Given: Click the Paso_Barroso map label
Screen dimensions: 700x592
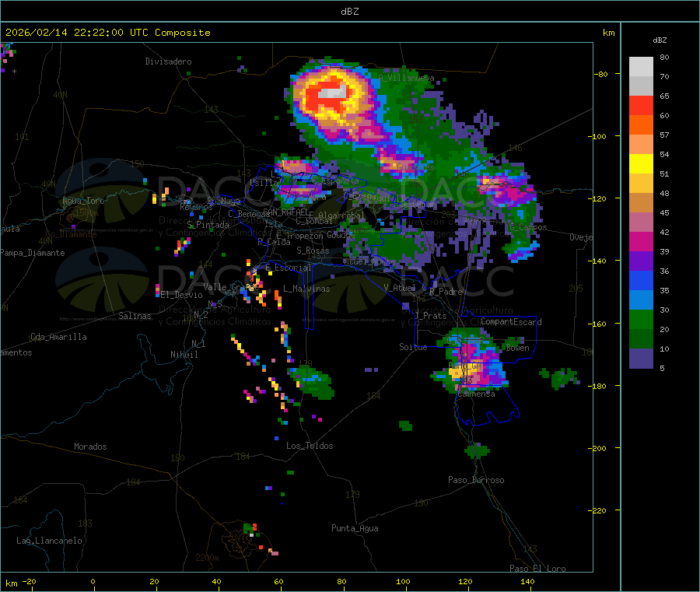Looking at the screenshot, I should pyautogui.click(x=476, y=481).
